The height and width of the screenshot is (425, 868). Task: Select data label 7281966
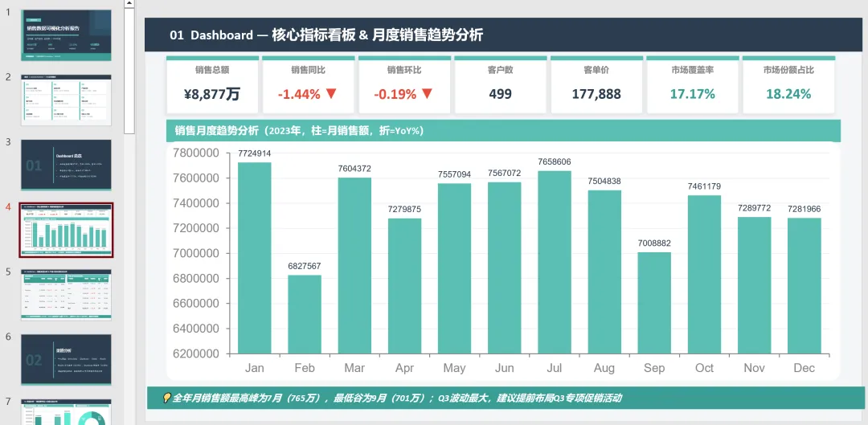(805, 209)
